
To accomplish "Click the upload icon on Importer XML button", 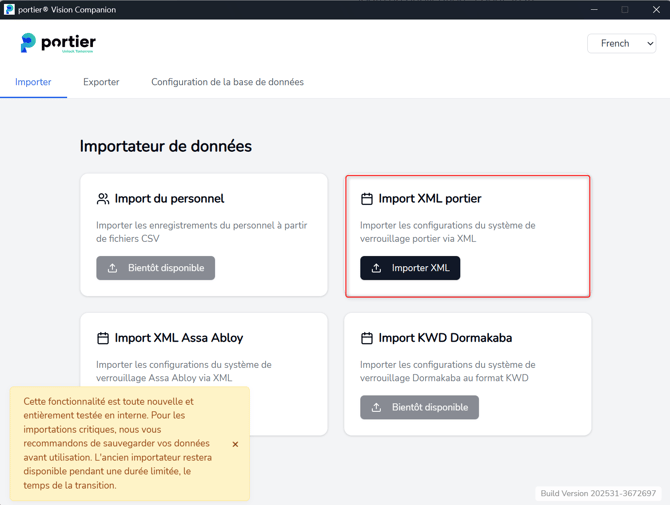I will [376, 268].
